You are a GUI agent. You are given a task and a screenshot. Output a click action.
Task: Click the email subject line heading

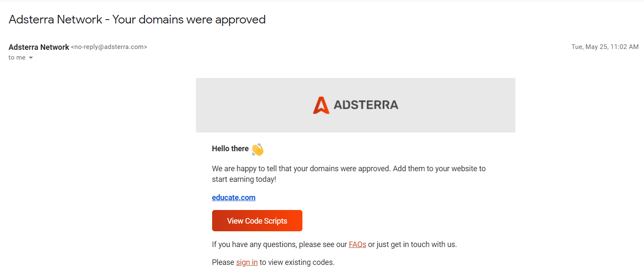point(137,20)
